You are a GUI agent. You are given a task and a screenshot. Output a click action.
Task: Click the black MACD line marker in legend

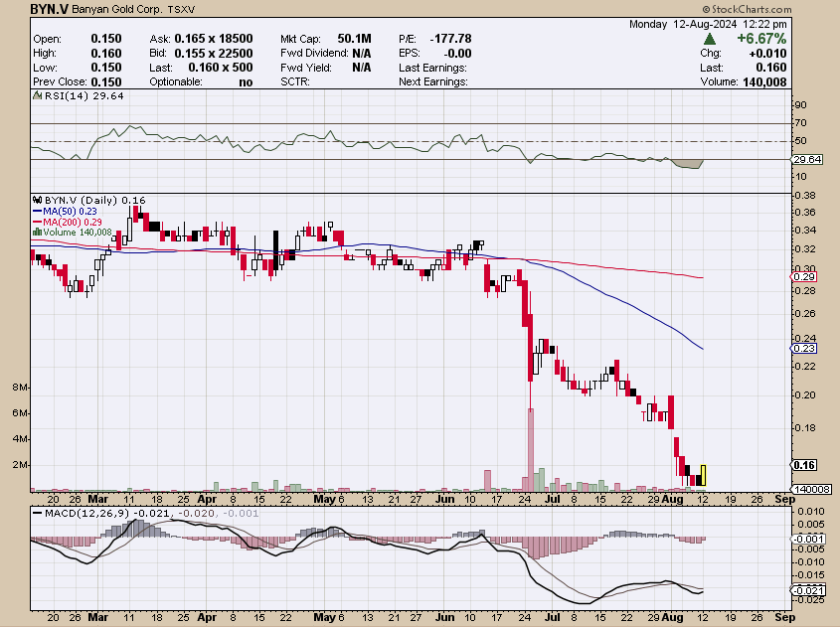(37, 513)
